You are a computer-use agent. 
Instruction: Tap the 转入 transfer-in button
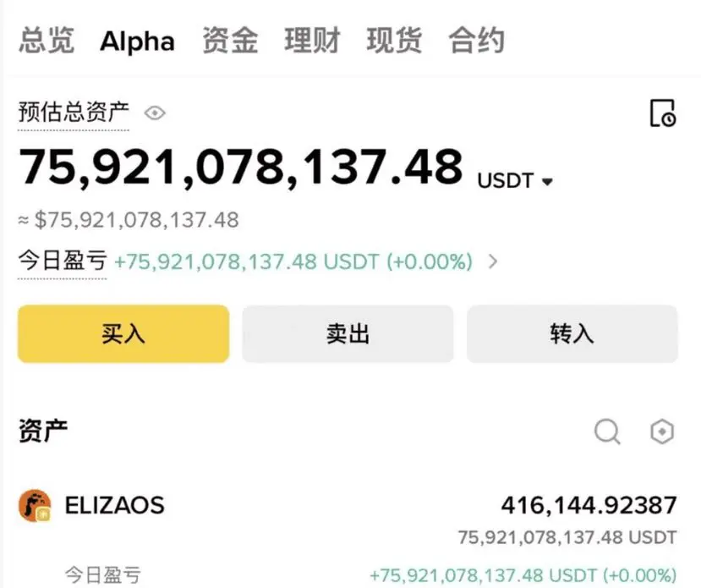572,334
